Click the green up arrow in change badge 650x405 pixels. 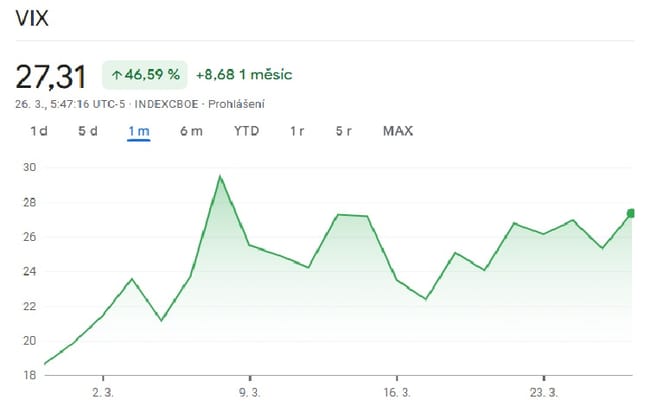[x=117, y=75]
